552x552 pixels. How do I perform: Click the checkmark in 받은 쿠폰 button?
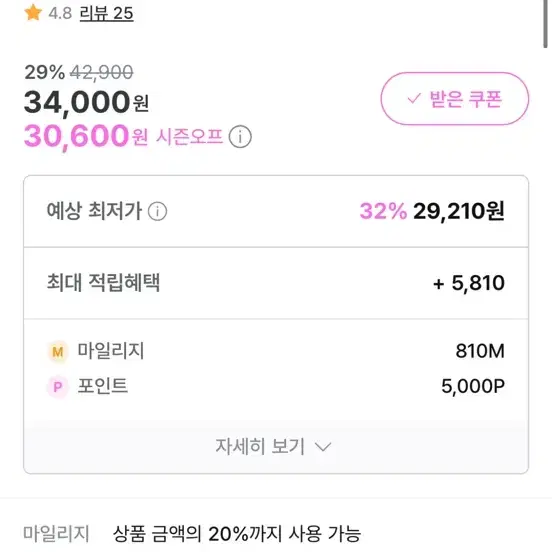point(414,99)
